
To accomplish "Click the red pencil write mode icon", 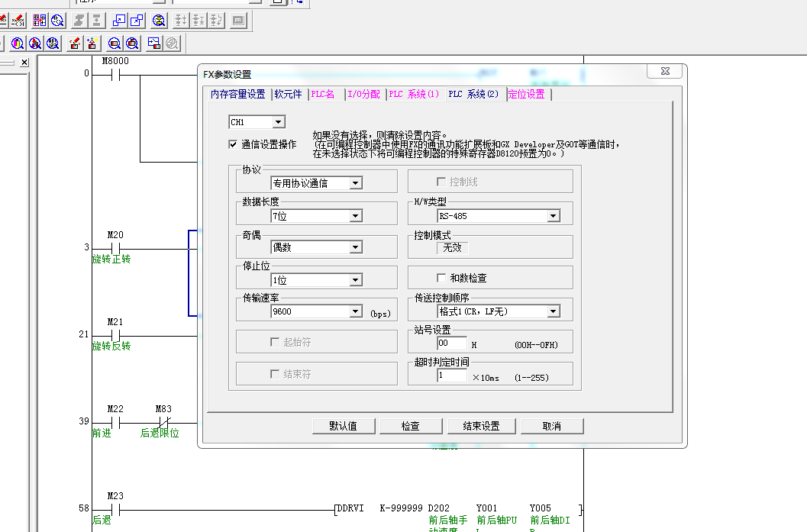I will click(75, 44).
